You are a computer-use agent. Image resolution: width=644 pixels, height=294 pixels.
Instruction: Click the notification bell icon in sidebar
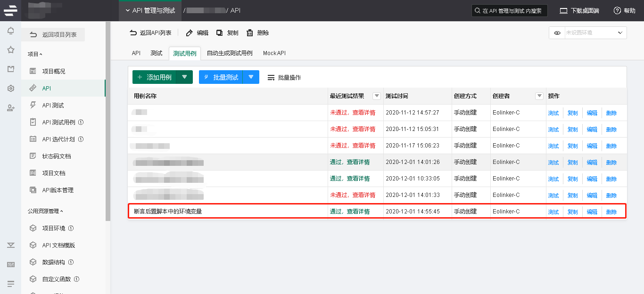(10, 31)
